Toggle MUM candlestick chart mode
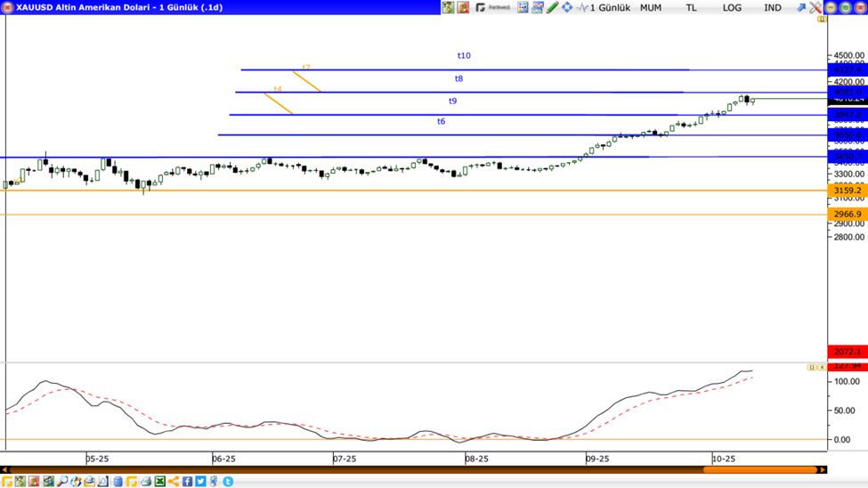Screen dimensions: 868x488 coord(651,7)
